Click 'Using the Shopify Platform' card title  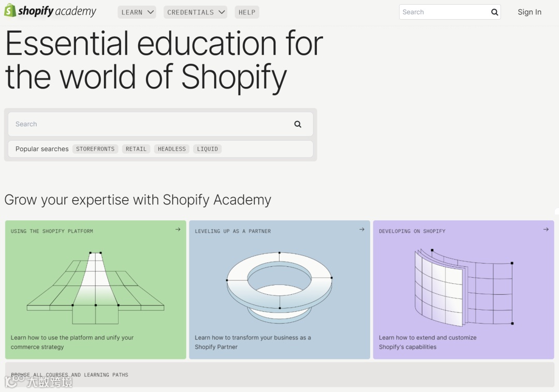pyautogui.click(x=52, y=231)
